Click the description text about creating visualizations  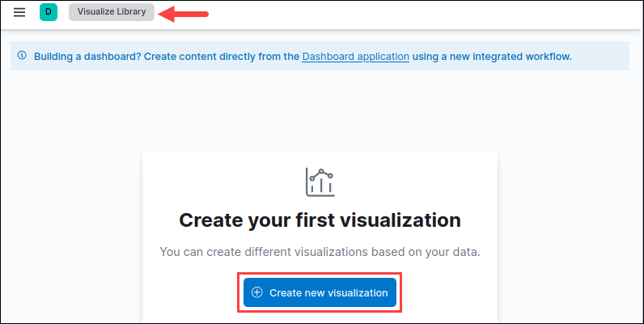pos(320,252)
